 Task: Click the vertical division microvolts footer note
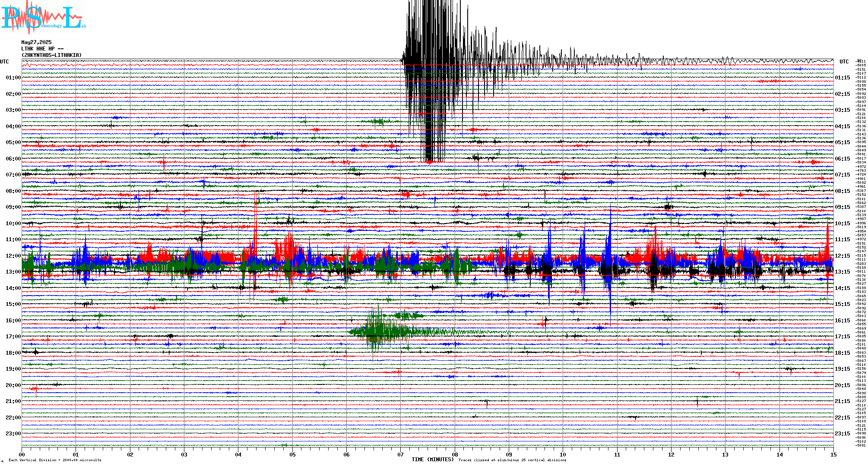pyautogui.click(x=55, y=460)
